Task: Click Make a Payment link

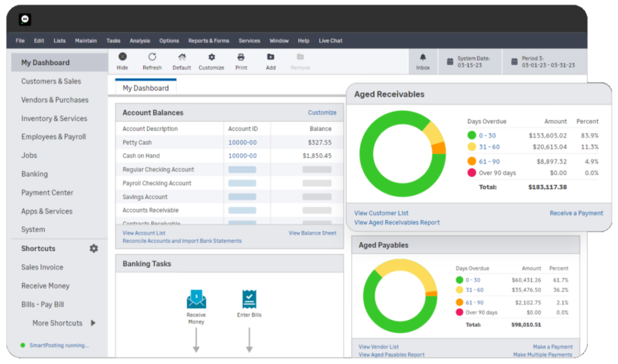Action: (x=553, y=346)
